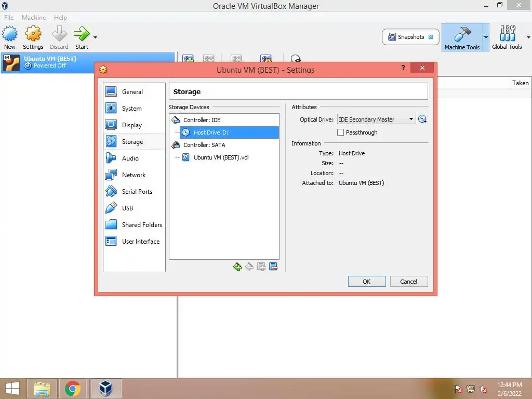Open Audio settings category
Viewport: 532px width, 399px height.
pos(134,158)
